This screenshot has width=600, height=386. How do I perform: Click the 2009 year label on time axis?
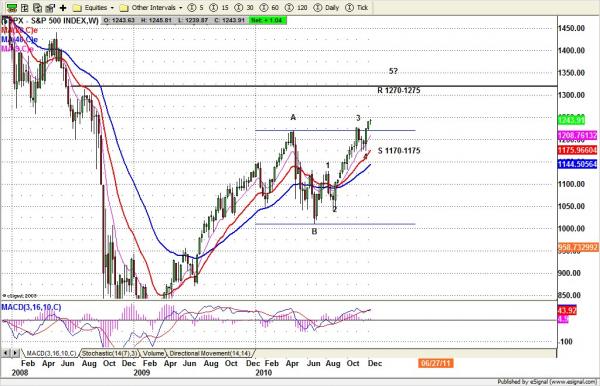pyautogui.click(x=141, y=373)
